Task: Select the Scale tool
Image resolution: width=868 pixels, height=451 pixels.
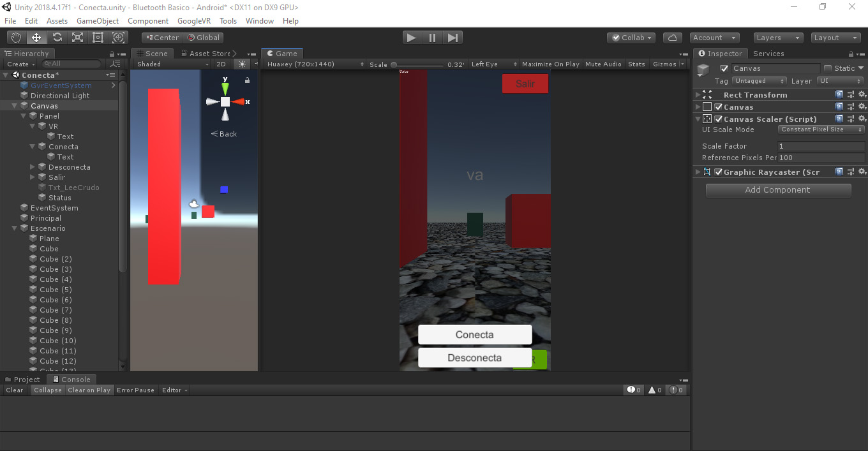Action: (77, 38)
